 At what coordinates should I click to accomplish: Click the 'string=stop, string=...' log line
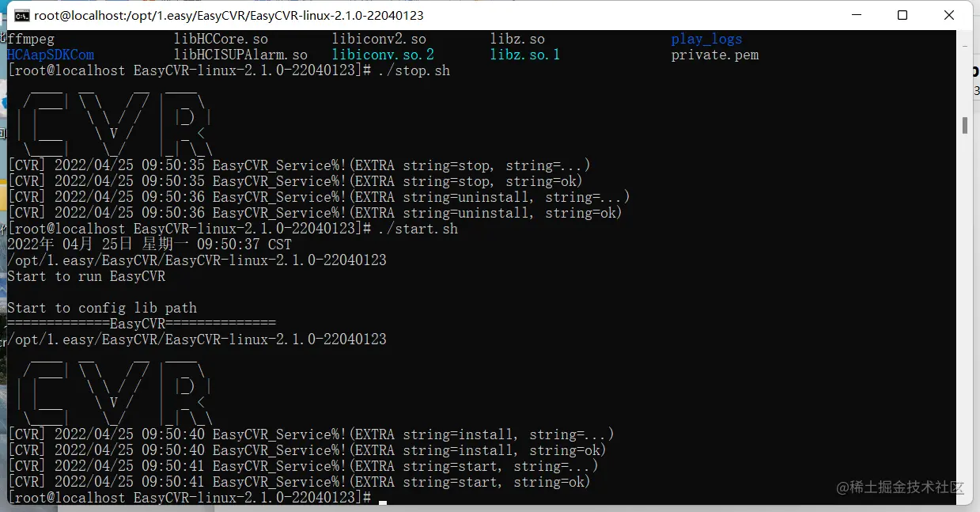point(299,165)
